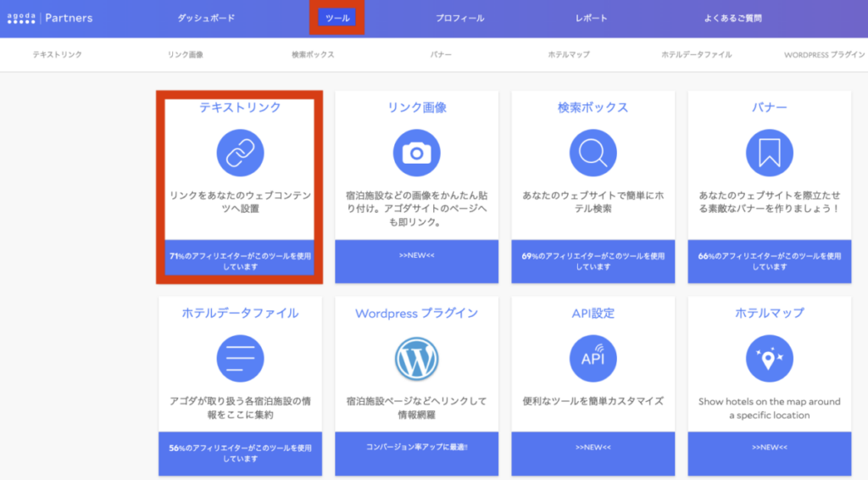Click the camera icon in リンク画像 card

[416, 153]
